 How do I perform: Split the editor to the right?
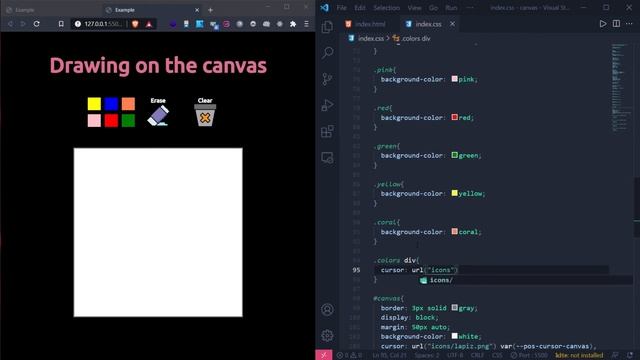click(616, 24)
